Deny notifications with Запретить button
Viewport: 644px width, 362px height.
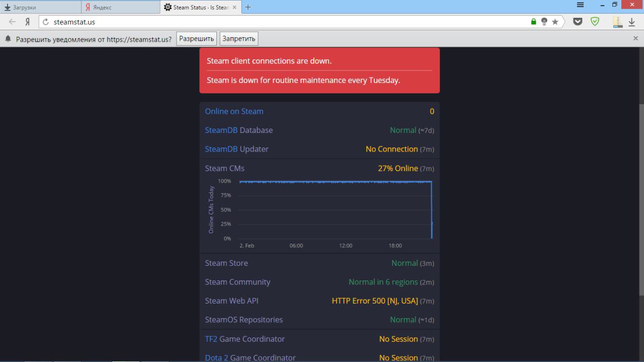coord(239,39)
